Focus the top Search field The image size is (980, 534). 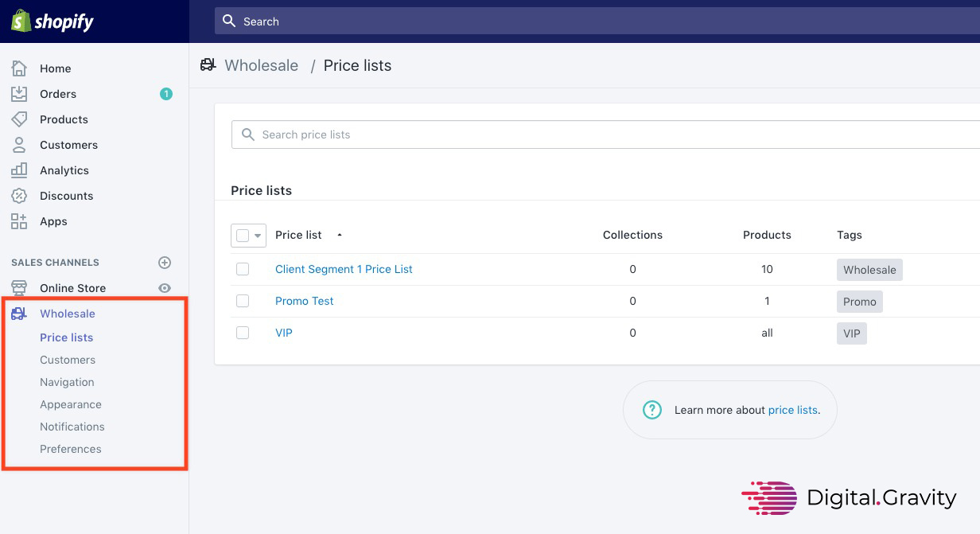click(x=597, y=21)
